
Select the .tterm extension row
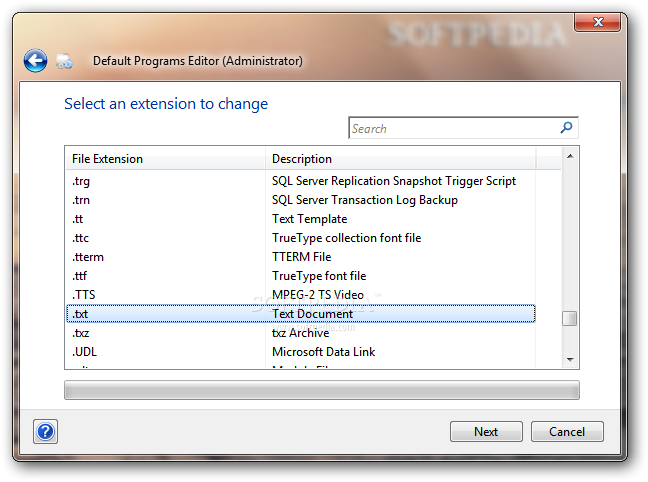click(x=300, y=257)
